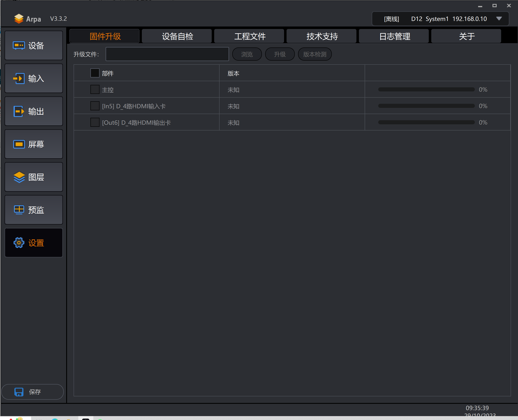This screenshot has height=420, width=518.
Task: Click the [In5] input card progress bar
Action: (x=426, y=106)
